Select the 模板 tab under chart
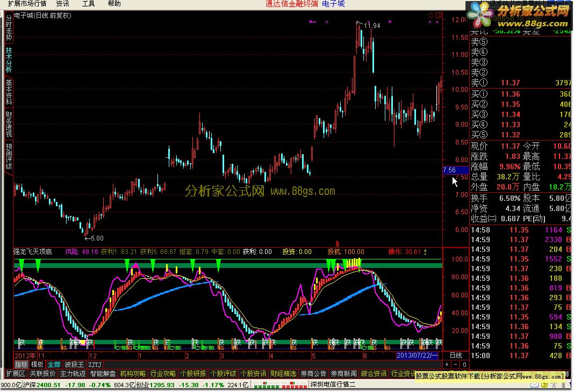The image size is (574, 392). [37, 365]
